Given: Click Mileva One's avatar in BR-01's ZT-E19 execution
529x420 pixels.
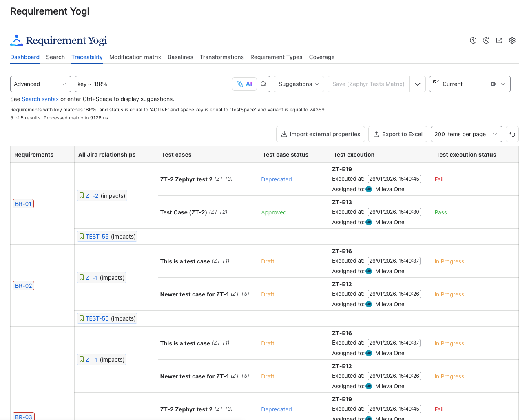Looking at the screenshot, I should point(369,189).
